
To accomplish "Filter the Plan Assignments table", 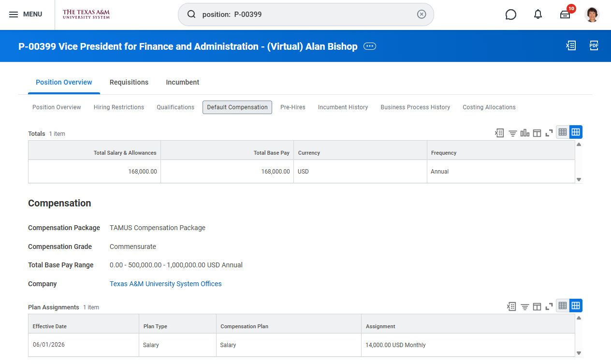I will click(524, 306).
